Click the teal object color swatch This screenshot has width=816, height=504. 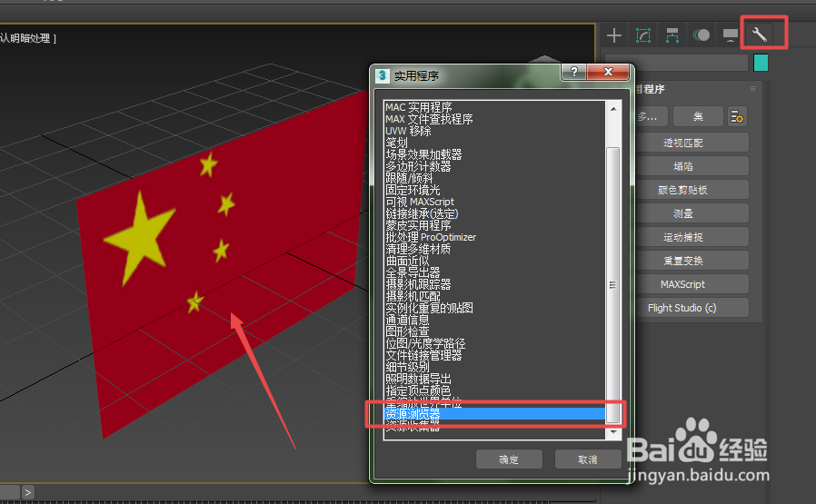[761, 63]
